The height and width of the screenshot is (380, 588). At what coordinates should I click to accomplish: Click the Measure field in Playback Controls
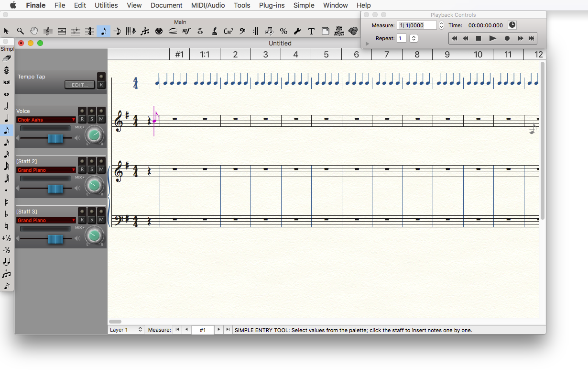[x=417, y=25]
